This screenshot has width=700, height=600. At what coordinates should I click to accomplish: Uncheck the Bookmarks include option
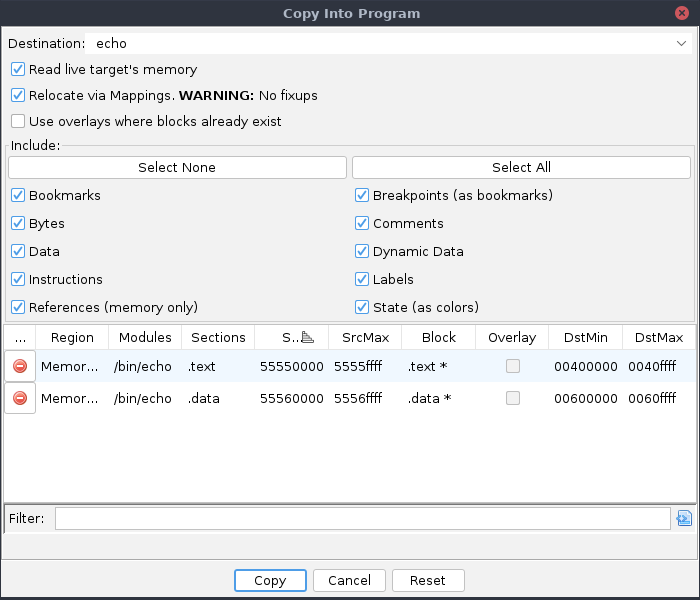click(x=18, y=196)
